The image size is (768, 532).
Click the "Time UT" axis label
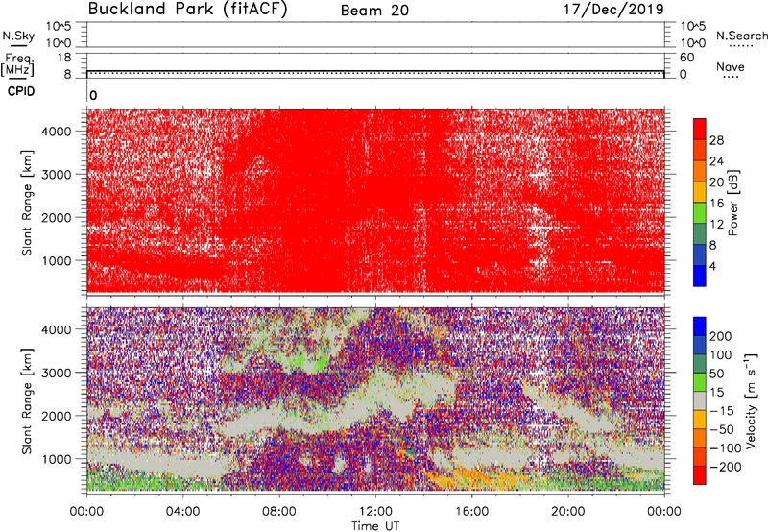(x=375, y=526)
